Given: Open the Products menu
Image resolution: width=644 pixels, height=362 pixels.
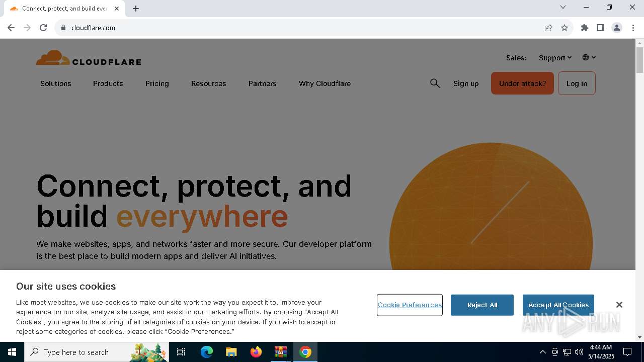Looking at the screenshot, I should pos(108,83).
